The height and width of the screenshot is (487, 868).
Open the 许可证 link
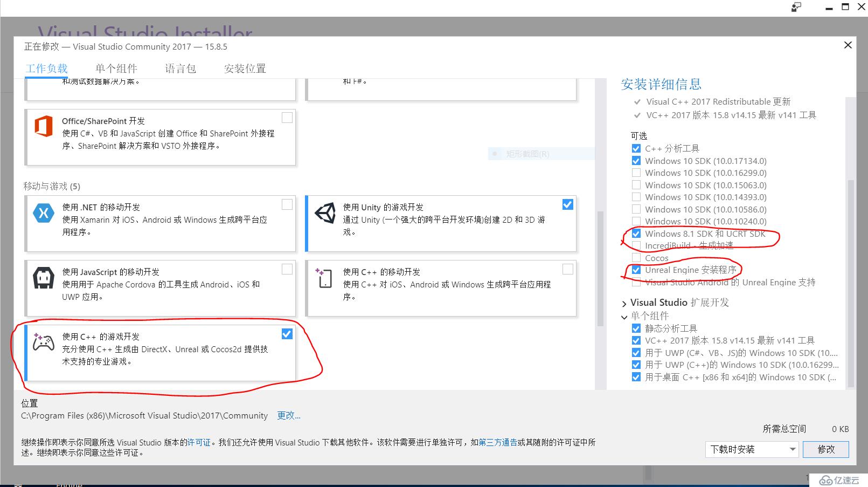click(x=199, y=442)
